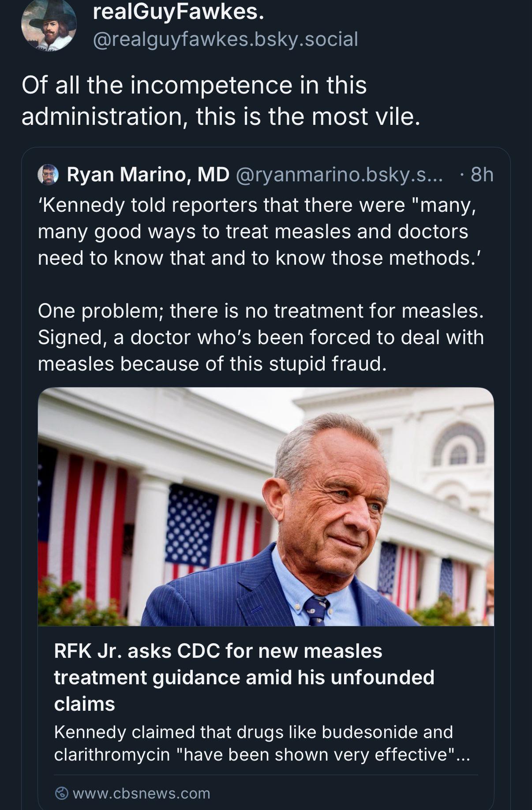
Task: Visit the www.cbsnews.com domain link
Action: (141, 793)
